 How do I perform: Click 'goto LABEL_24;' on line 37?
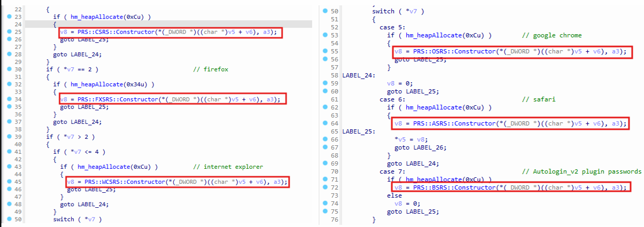(x=77, y=122)
